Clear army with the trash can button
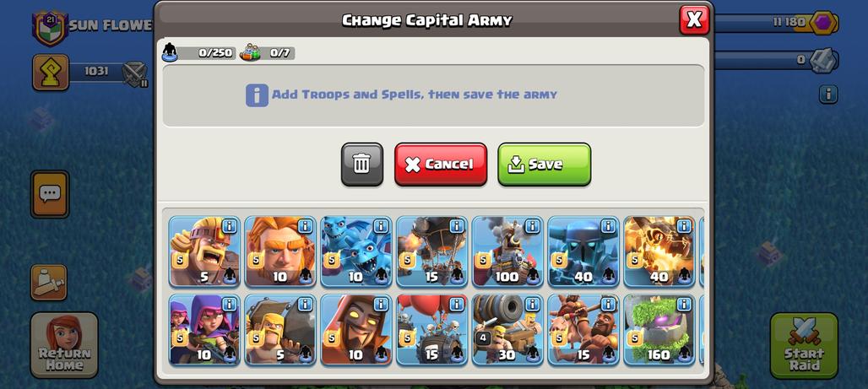Viewport: 868px width, 389px height. pos(362,165)
